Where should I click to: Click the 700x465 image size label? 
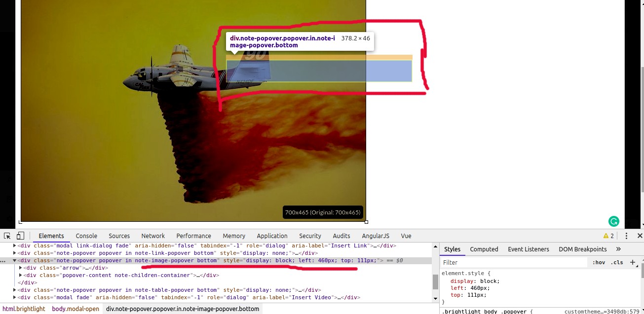click(x=323, y=212)
